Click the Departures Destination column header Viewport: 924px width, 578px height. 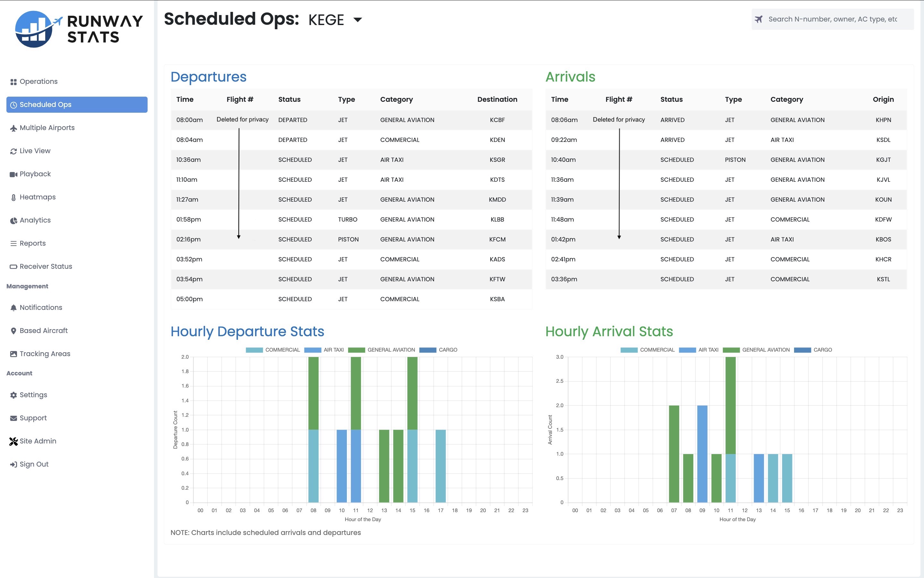(x=497, y=100)
